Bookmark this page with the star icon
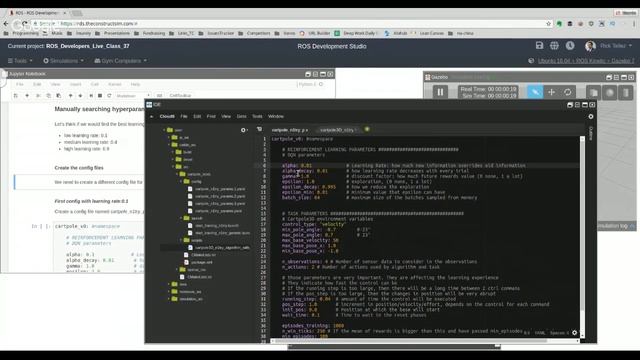The image size is (640, 360). [548, 24]
